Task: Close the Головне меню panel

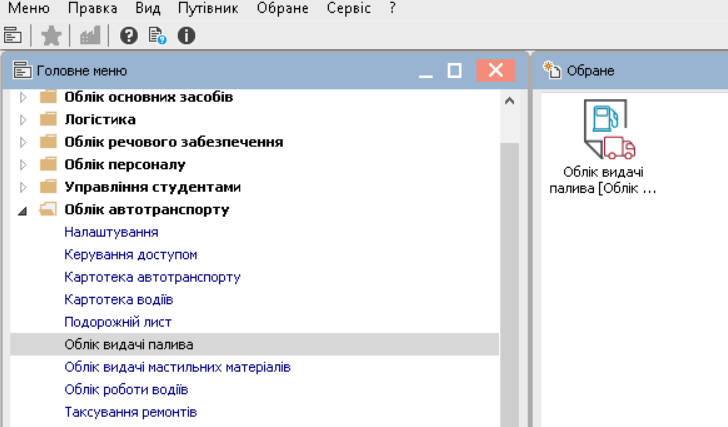Action: pyautogui.click(x=496, y=71)
